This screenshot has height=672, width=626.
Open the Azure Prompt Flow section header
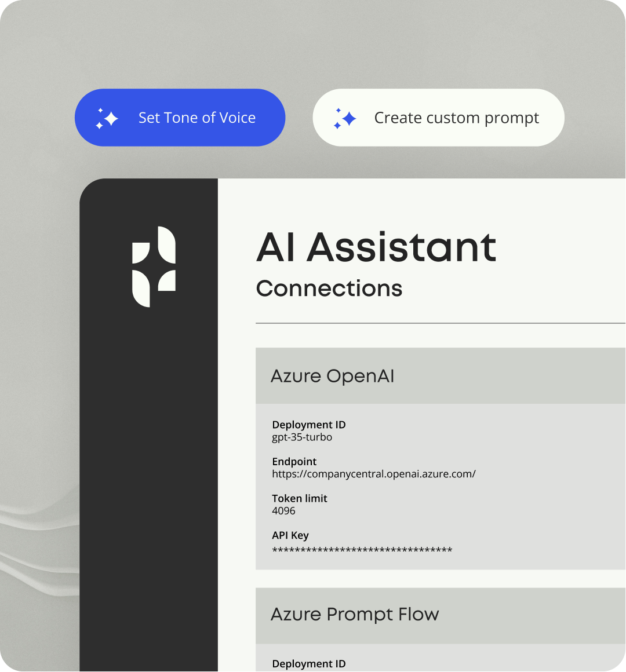(x=441, y=615)
